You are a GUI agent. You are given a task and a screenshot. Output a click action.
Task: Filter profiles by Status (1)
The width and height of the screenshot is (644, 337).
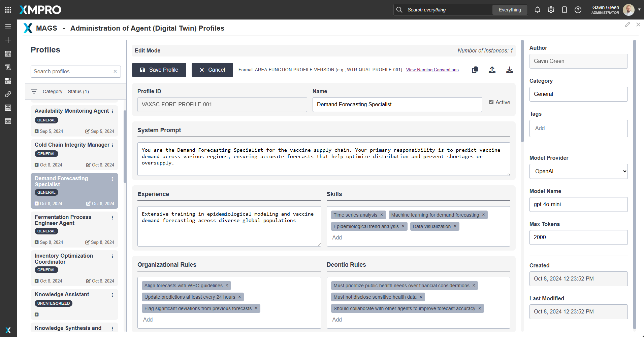coord(78,91)
